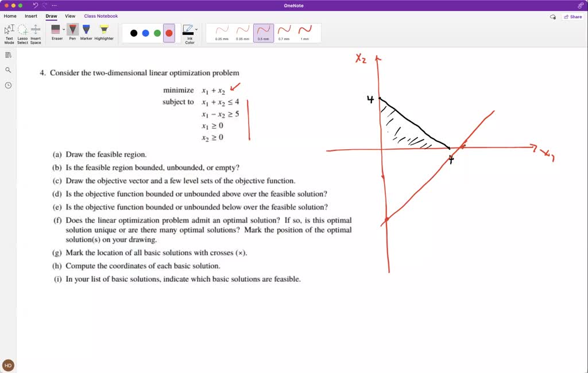Pick the red ink color
The height and width of the screenshot is (373, 588).
pos(169,33)
